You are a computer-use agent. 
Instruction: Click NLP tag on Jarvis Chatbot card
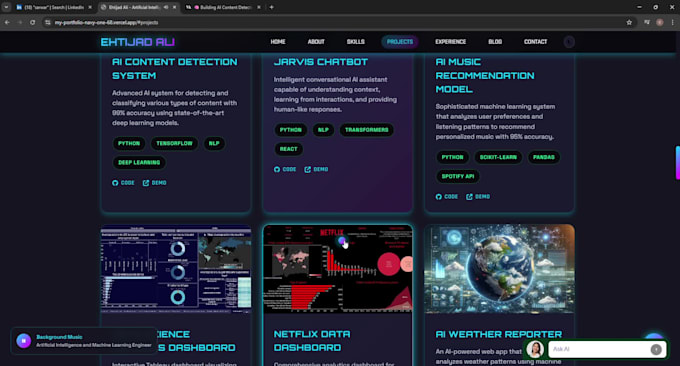323,130
